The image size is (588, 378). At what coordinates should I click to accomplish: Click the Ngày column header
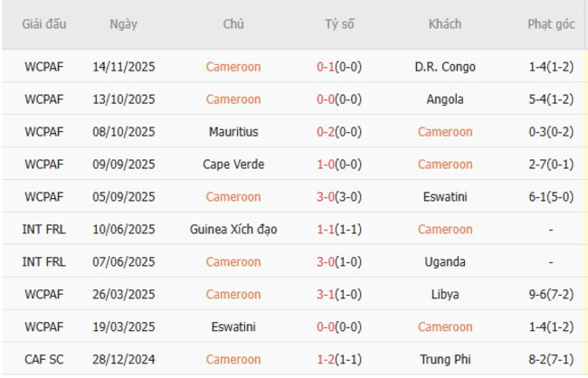[x=123, y=24]
